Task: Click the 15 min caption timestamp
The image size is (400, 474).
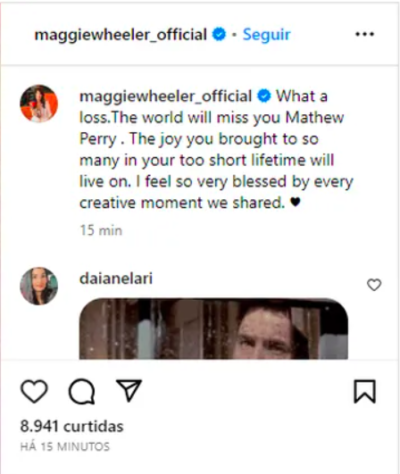Action: (x=101, y=230)
